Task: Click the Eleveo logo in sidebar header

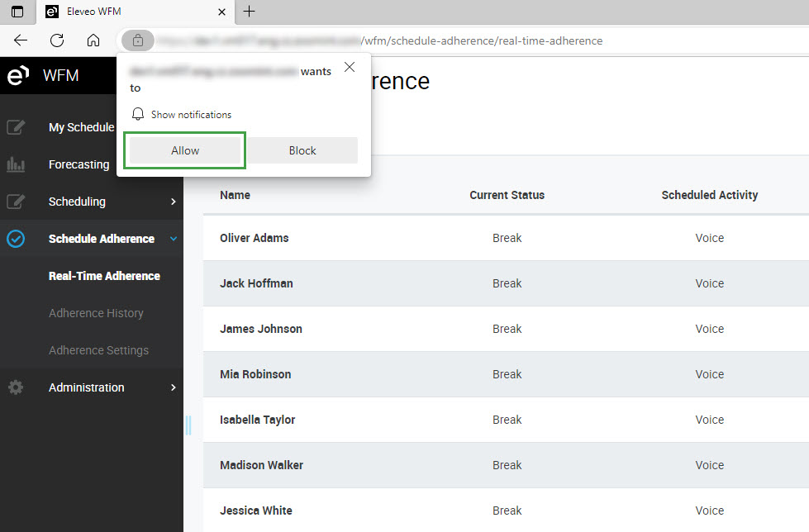Action: tap(17, 76)
